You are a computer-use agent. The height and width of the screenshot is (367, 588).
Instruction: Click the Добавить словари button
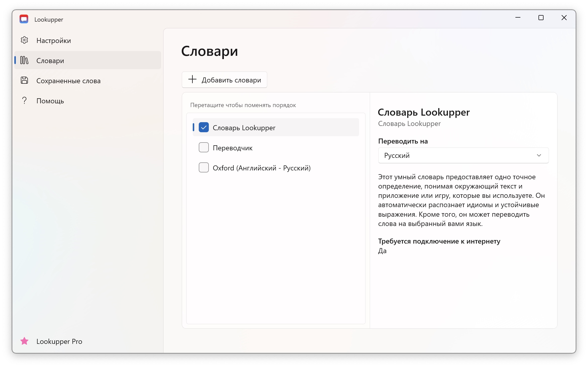coord(224,80)
